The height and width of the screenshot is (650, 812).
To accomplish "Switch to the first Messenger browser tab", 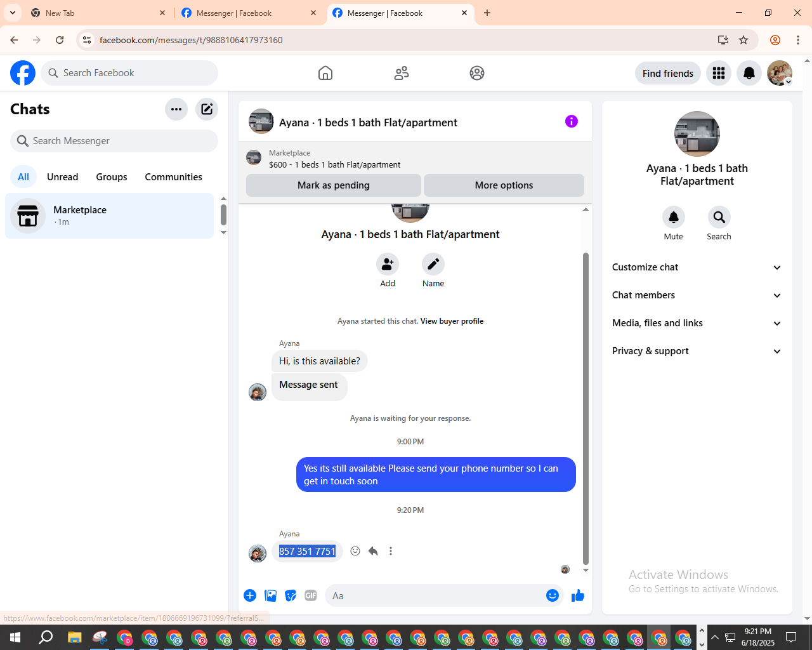I will coord(249,13).
